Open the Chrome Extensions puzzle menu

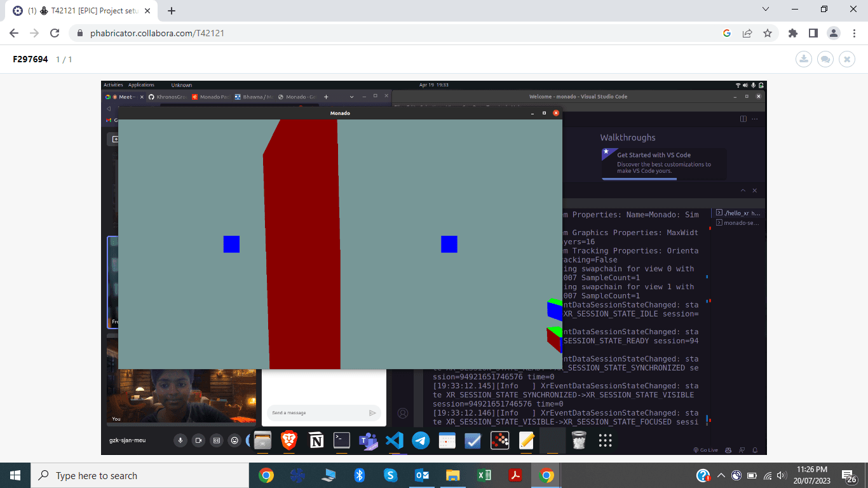(x=792, y=33)
